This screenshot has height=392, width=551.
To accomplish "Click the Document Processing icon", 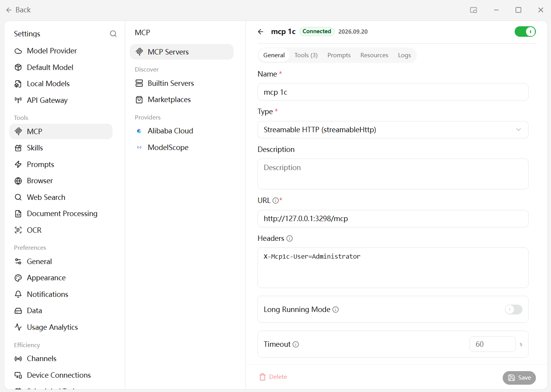I will coord(18,214).
